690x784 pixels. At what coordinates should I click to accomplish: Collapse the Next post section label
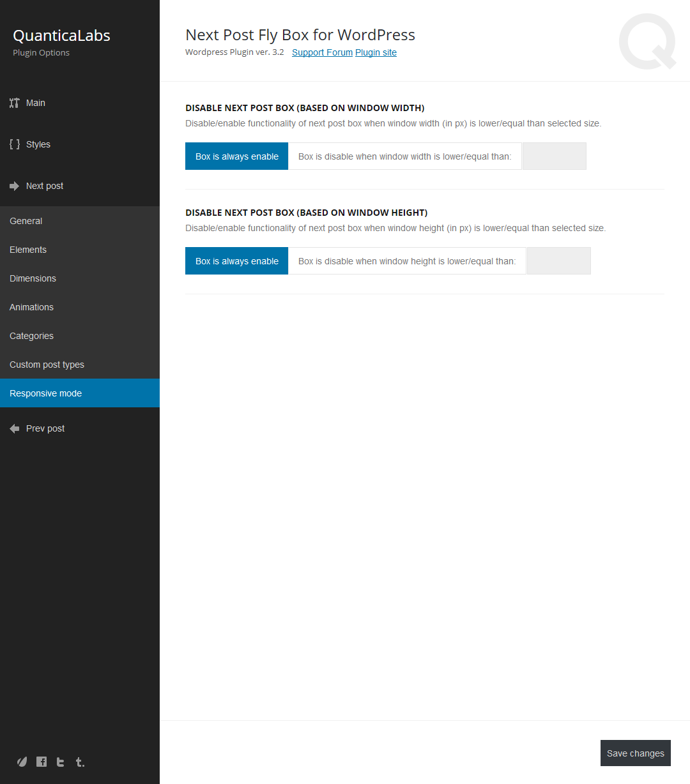(x=45, y=186)
